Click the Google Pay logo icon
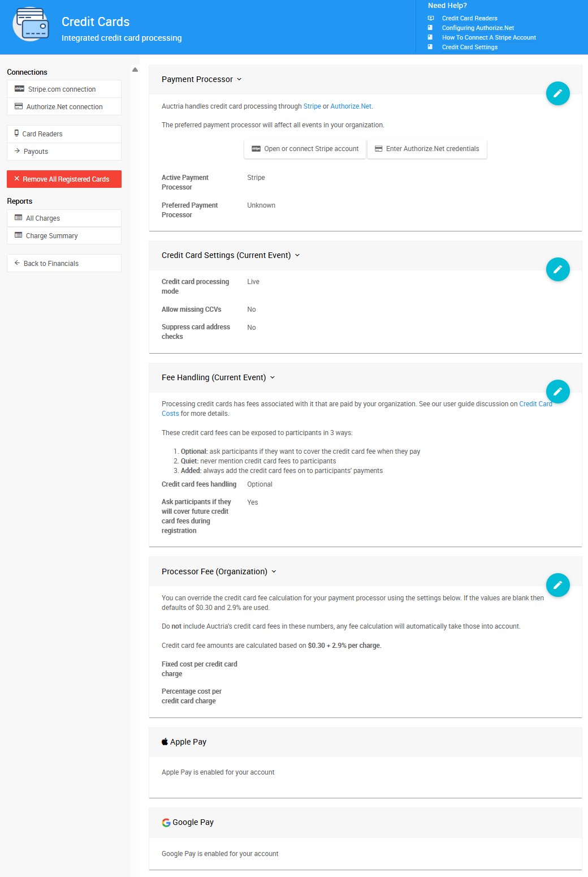Screen dimensions: 588x877 [x=166, y=822]
